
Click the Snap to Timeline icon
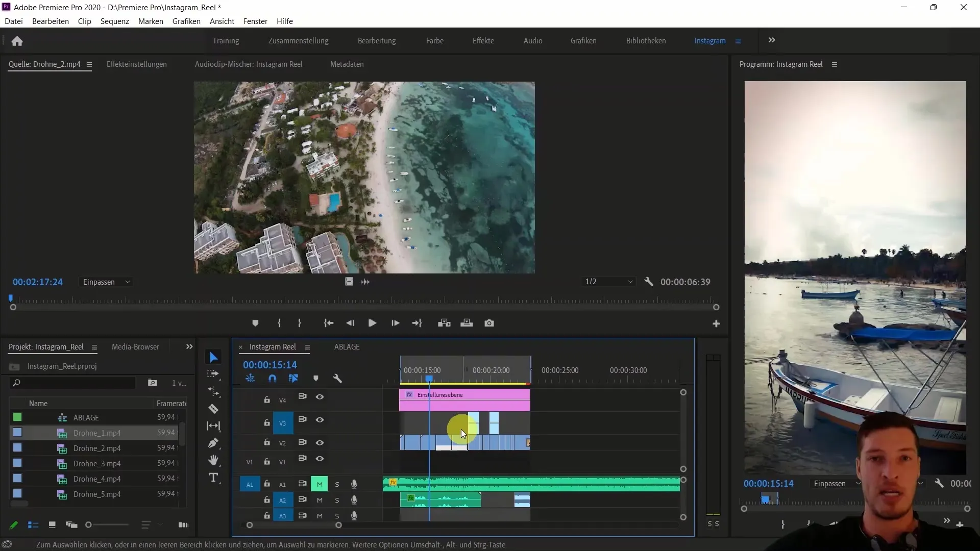273,378
